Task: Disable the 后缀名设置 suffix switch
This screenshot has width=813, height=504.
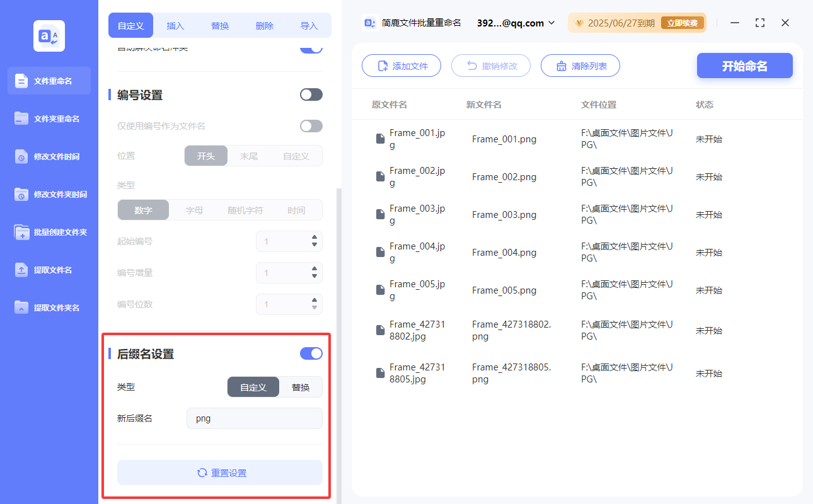Action: (x=311, y=353)
